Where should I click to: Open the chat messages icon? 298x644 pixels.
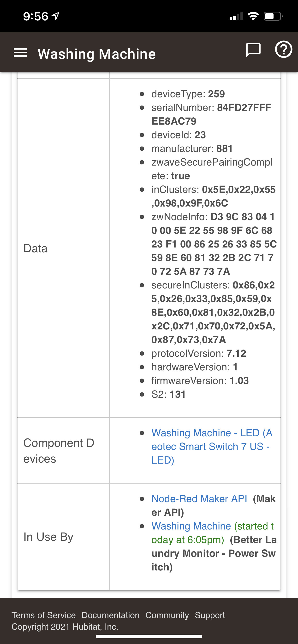pyautogui.click(x=253, y=50)
